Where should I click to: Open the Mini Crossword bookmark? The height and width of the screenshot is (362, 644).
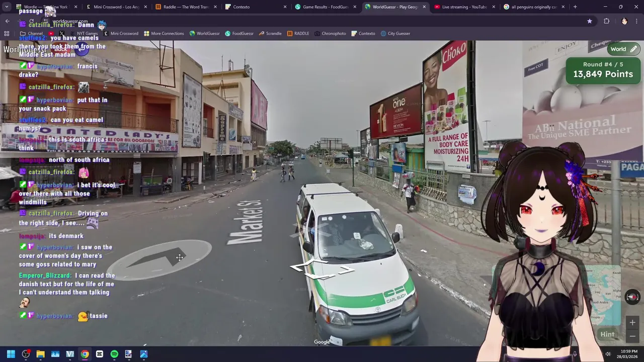point(120,33)
